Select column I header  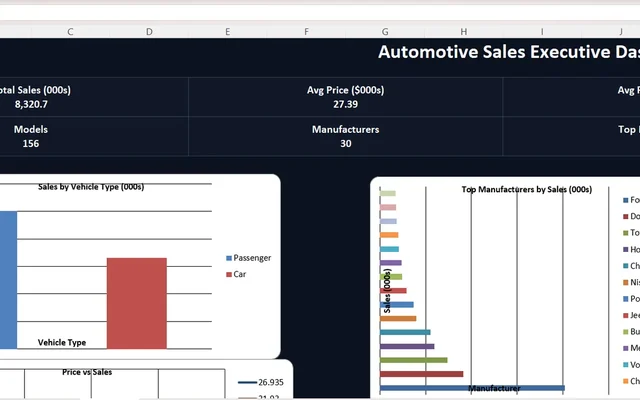click(542, 32)
